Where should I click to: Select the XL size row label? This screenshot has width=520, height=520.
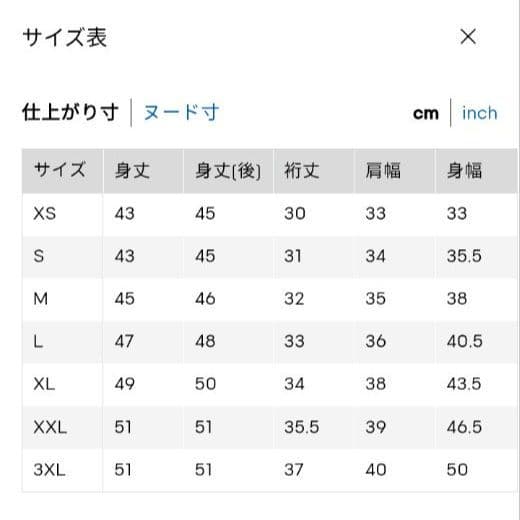tap(44, 384)
